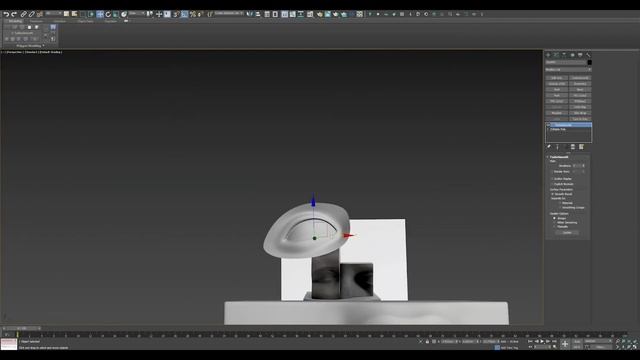The image size is (640, 360).
Task: Click the Update button in TurboSmooth
Action: [567, 233]
